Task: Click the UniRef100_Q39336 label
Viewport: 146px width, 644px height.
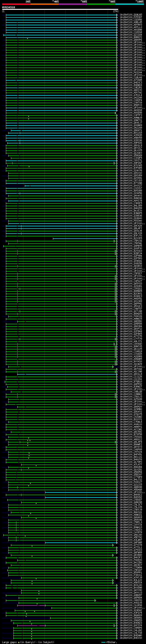Action: [131, 140]
